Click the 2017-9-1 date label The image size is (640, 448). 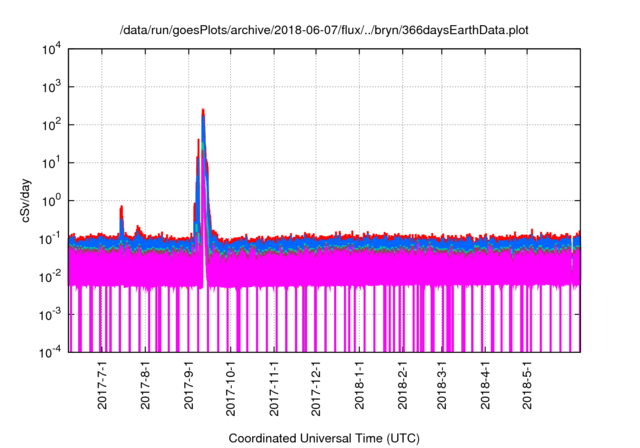(x=189, y=385)
